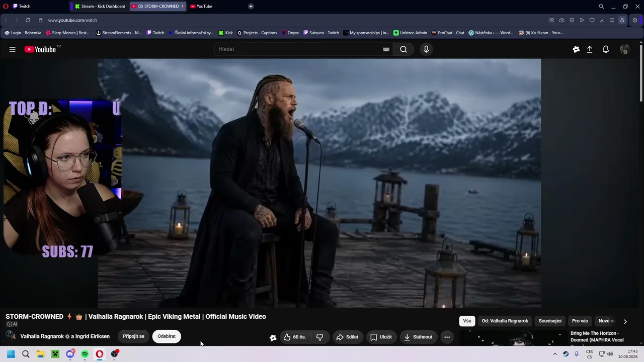Open Opera snapshot camera tool

click(561, 20)
